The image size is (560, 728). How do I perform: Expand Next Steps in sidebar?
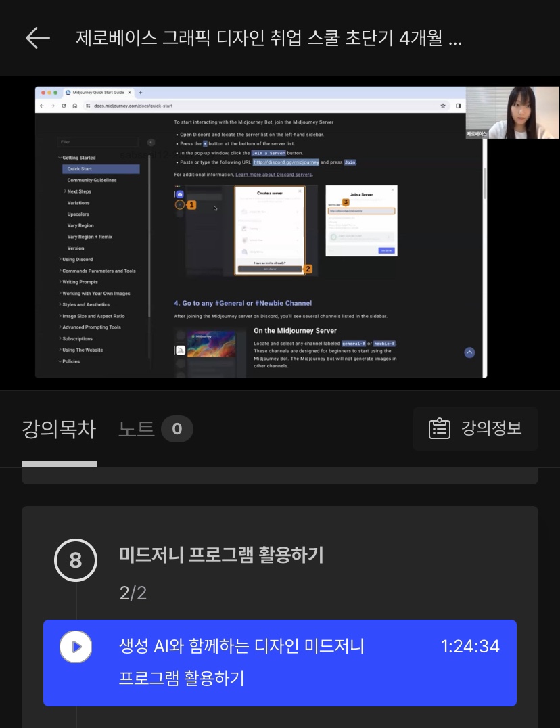coord(78,191)
